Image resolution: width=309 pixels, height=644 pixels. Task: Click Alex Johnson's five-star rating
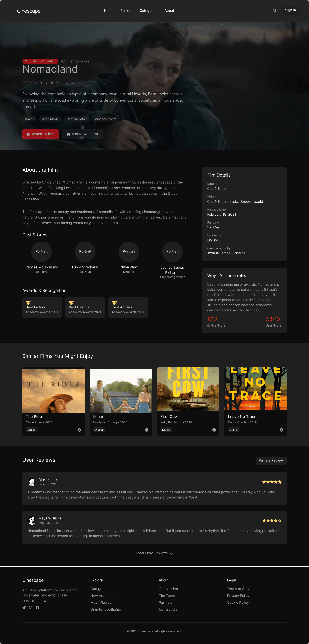pos(272,482)
